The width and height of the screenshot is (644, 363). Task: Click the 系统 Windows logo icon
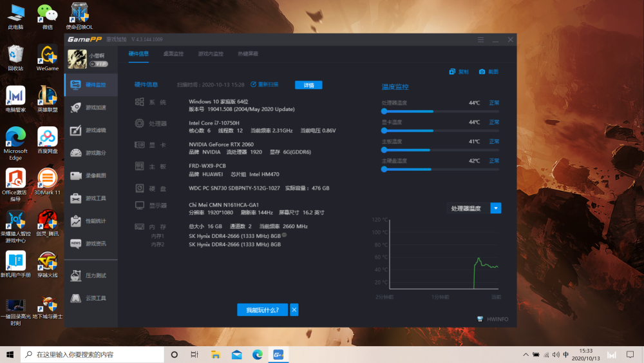pos(140,102)
